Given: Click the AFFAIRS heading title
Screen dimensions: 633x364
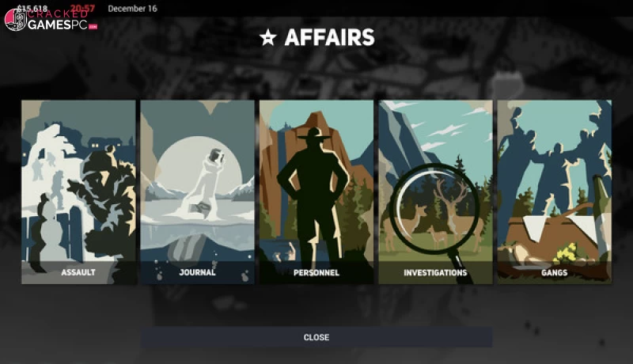Looking at the screenshot, I should [329, 37].
